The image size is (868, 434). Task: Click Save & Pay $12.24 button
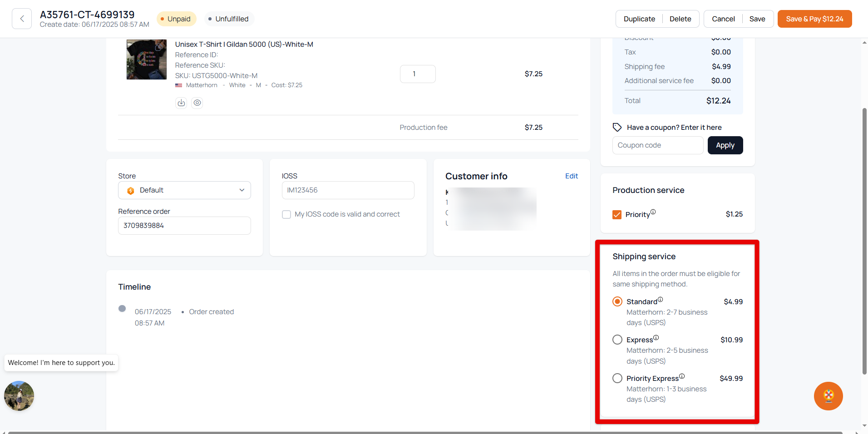(x=814, y=19)
